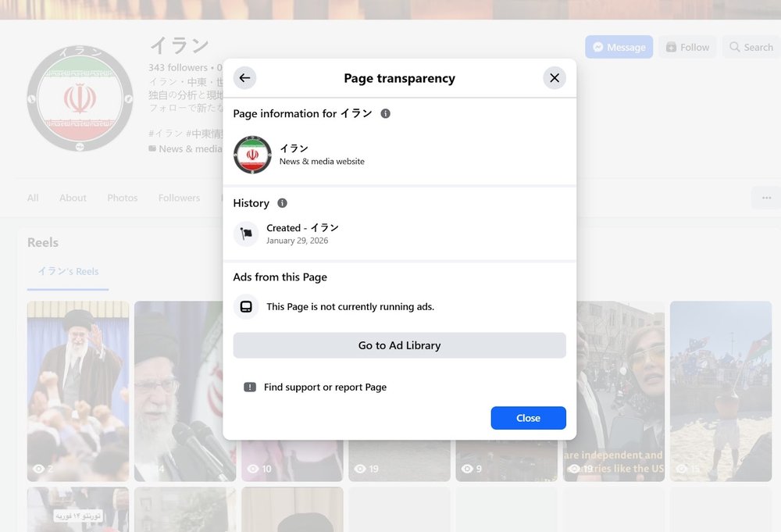781x532 pixels.
Task: Expand the three-dots more options menu
Action: coord(766,198)
